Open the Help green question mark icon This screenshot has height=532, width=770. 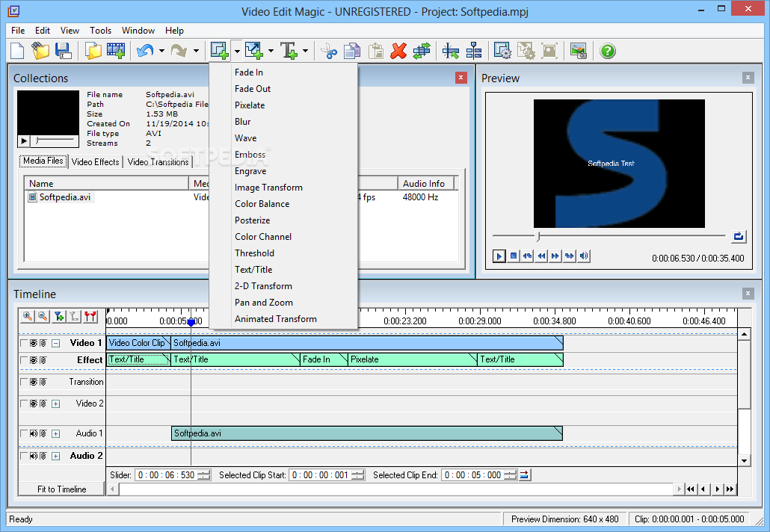(x=608, y=51)
